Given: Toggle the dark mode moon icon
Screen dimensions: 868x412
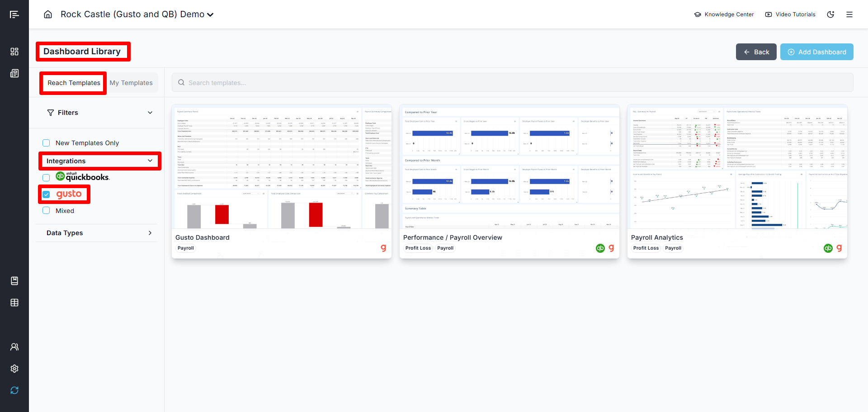Looking at the screenshot, I should point(830,14).
